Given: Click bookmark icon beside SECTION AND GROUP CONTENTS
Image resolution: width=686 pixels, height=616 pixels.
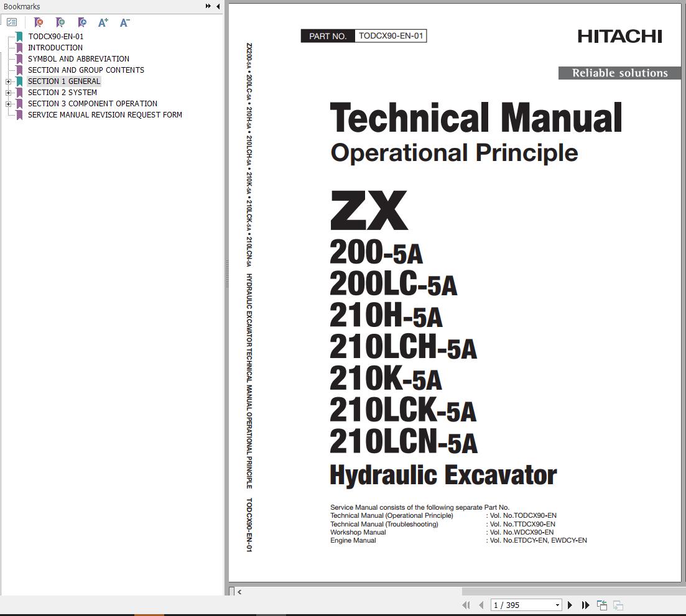Looking at the screenshot, I should pyautogui.click(x=19, y=70).
